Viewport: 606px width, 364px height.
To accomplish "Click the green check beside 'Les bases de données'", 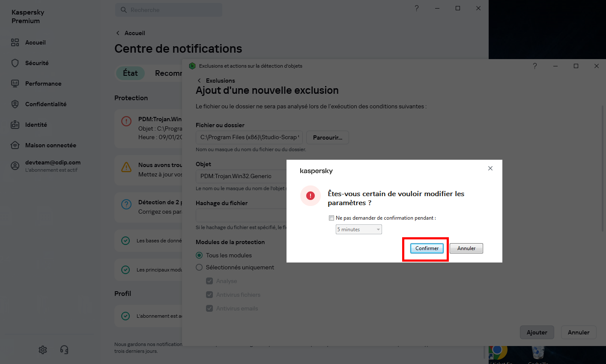I will 125,241.
